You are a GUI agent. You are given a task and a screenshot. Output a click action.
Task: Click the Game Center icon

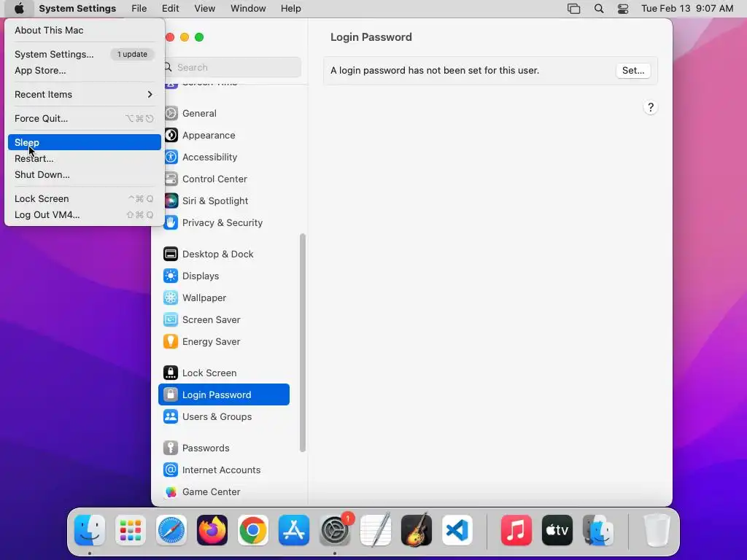tap(171, 492)
